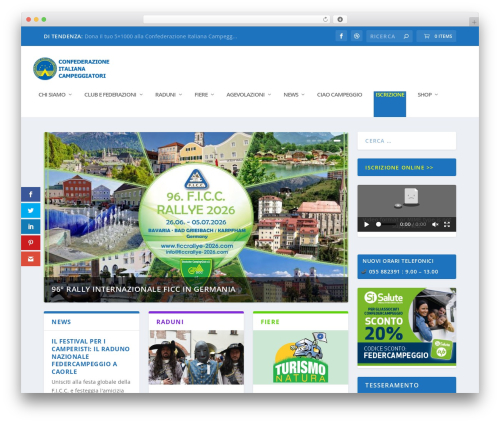Share on Pinterest via side share bar
The image size is (500, 423).
[31, 243]
